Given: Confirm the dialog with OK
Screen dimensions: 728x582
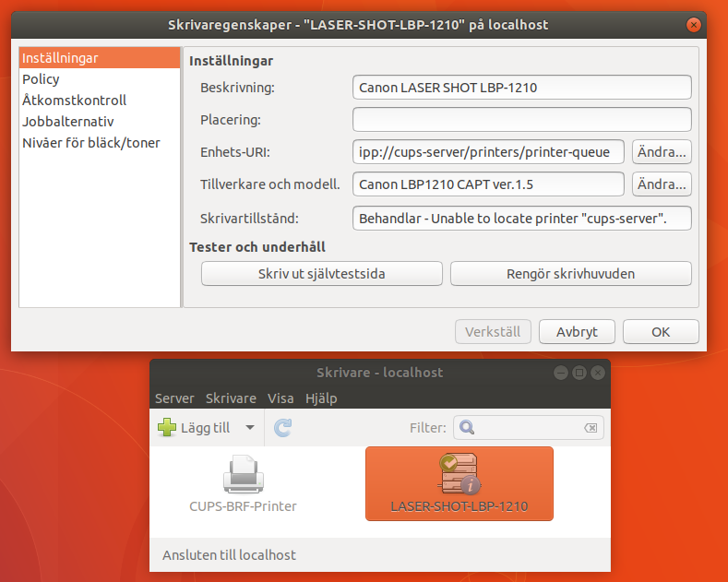Looking at the screenshot, I should pos(661,332).
